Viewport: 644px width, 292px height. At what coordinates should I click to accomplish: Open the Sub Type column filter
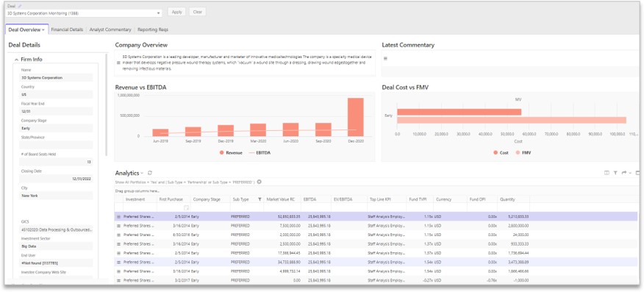pos(260,199)
